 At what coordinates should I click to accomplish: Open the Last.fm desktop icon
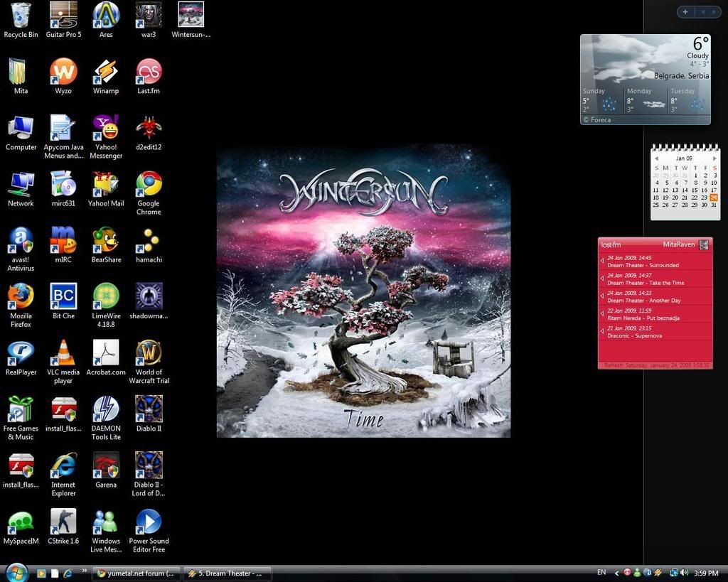[x=149, y=72]
